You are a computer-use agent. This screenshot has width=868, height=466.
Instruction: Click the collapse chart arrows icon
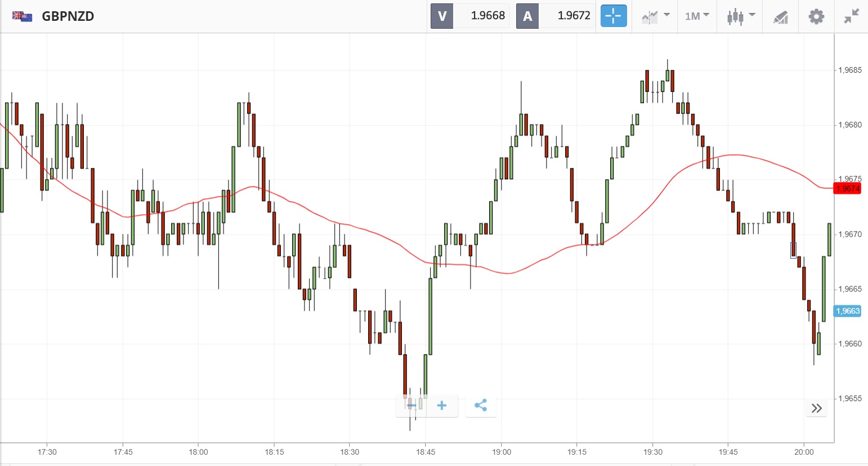point(852,16)
